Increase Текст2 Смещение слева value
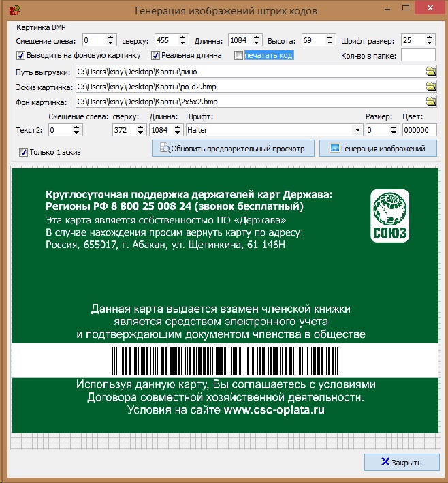The image size is (448, 483). pos(76,127)
